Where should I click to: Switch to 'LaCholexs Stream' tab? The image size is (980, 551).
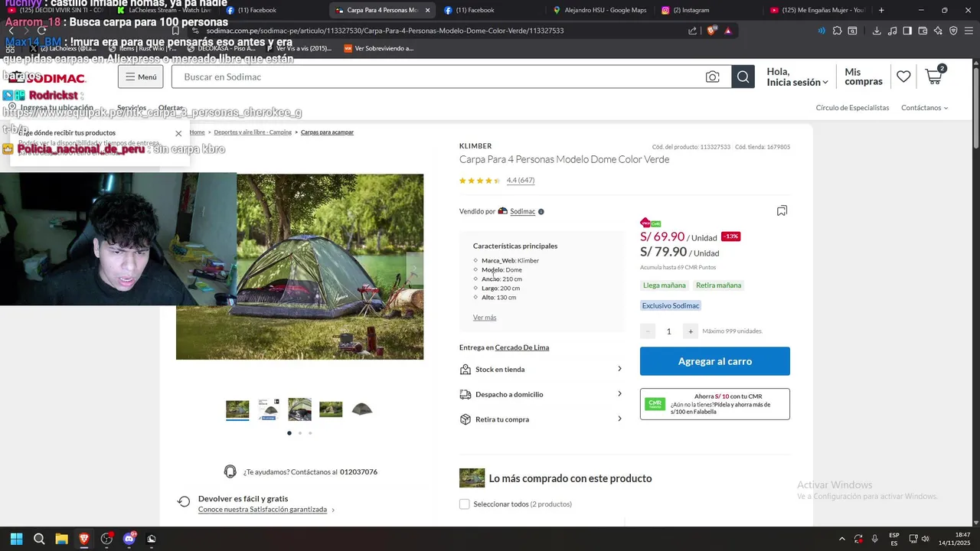click(165, 10)
